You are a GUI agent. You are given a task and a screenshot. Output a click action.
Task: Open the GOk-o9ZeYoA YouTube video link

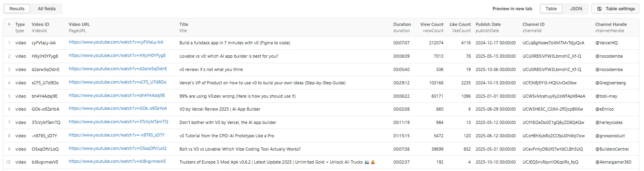[x=118, y=109]
